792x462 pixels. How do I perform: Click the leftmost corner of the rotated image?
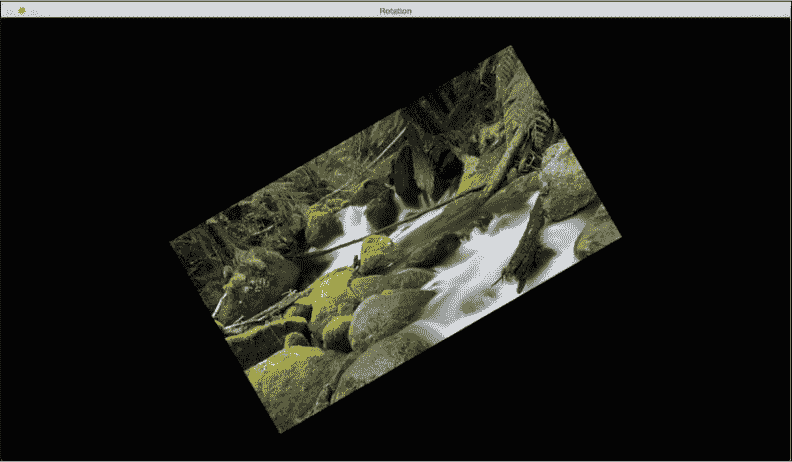(171, 241)
